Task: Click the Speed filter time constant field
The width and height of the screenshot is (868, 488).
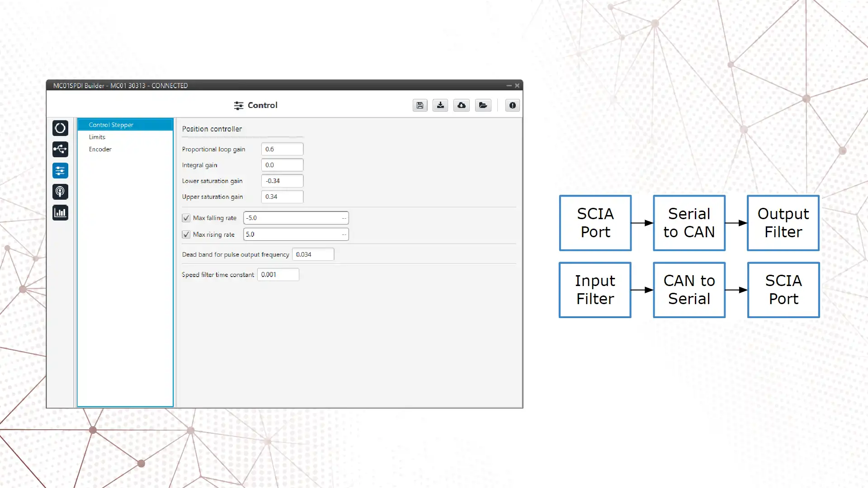Action: (278, 275)
